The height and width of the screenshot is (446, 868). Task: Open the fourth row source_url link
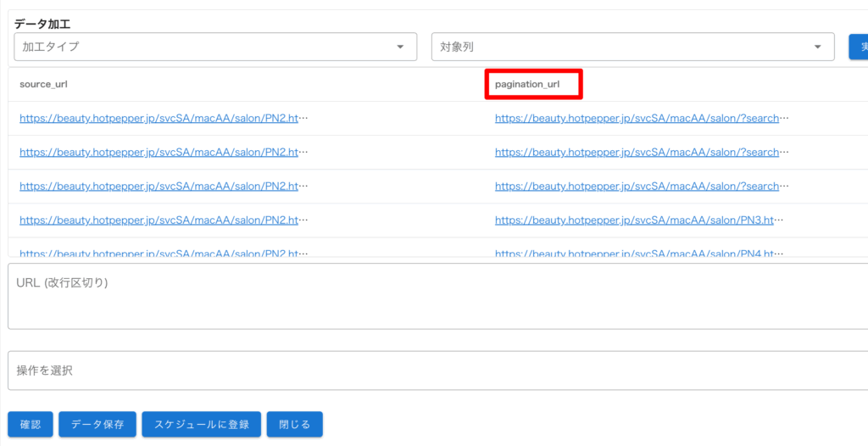point(163,220)
